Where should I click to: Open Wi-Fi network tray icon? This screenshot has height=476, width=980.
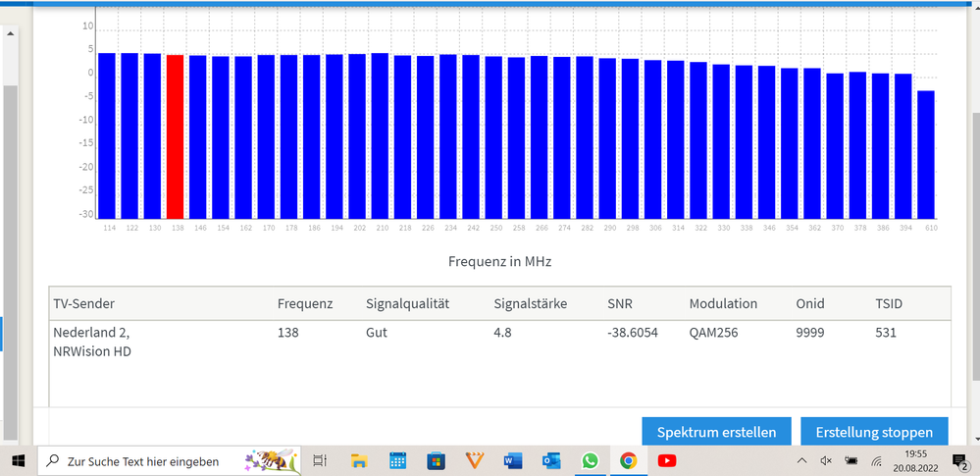pos(876,461)
